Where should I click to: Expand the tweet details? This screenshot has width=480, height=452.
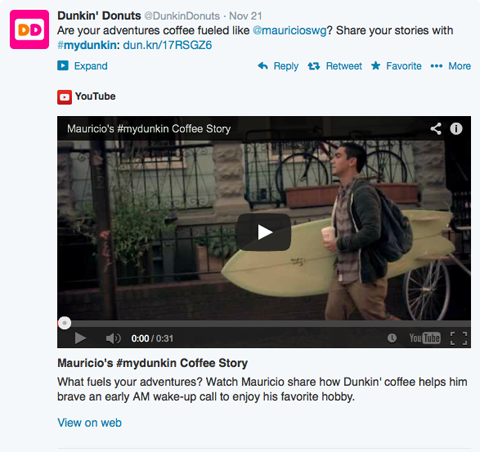[x=82, y=66]
